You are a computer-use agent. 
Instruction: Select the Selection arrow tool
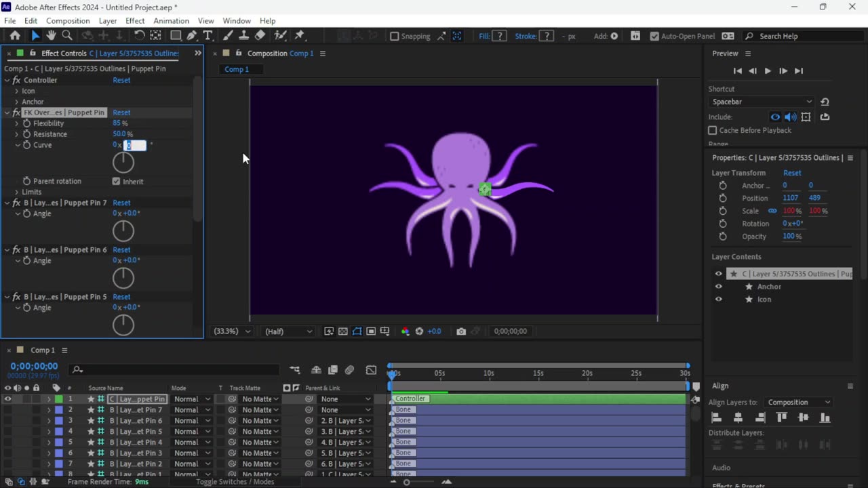pos(35,36)
